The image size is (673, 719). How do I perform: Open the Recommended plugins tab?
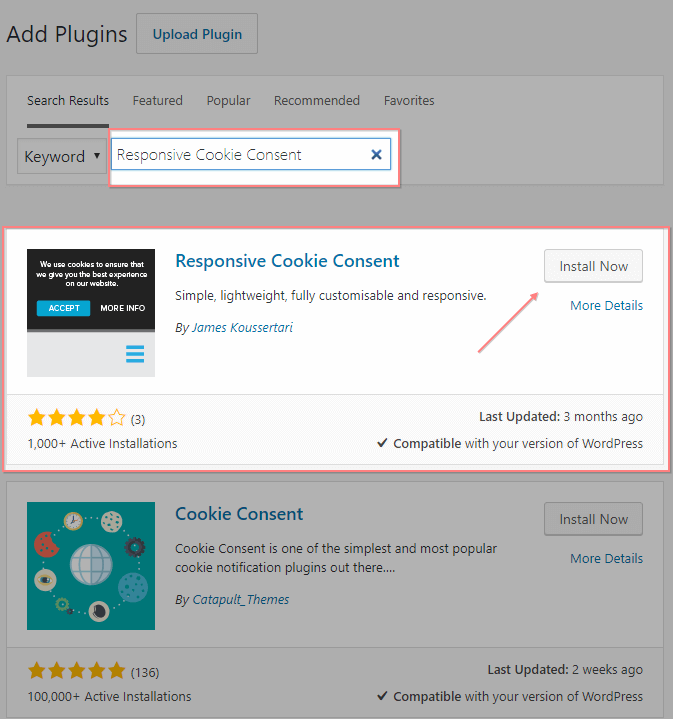[317, 100]
